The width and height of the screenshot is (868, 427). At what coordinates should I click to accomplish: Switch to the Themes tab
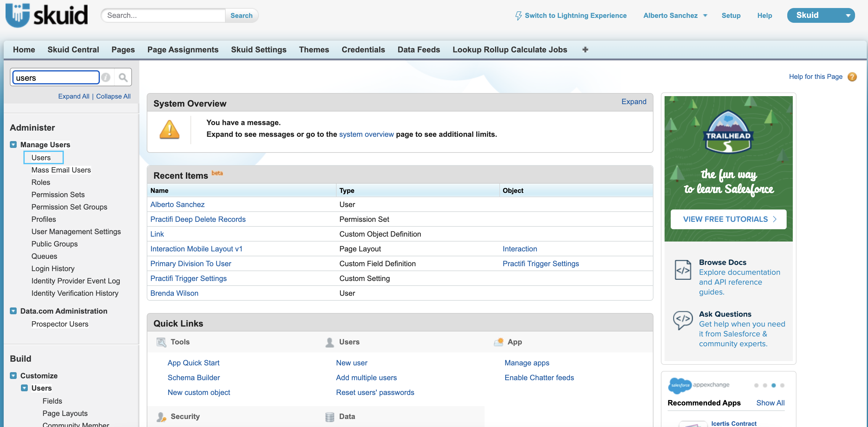pos(314,50)
